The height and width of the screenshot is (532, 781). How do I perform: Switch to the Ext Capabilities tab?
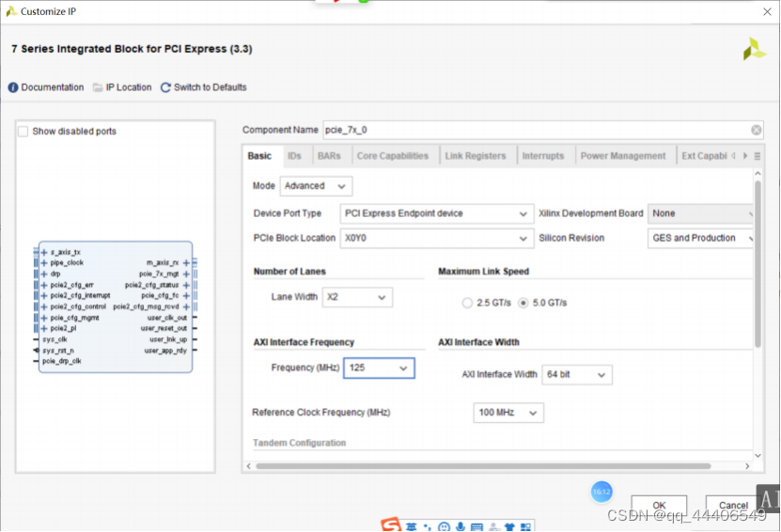pyautogui.click(x=703, y=156)
